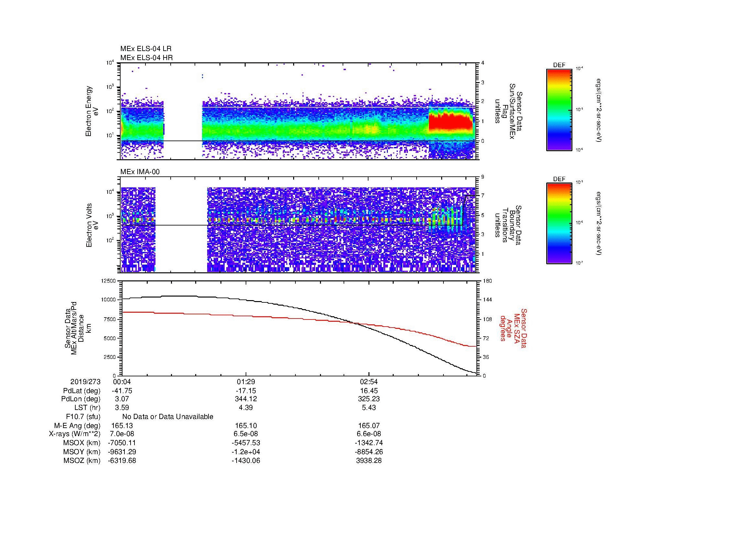Click the 'PdLat (deg)' row label
Viewport: 756px width, 534px height.
point(82,391)
